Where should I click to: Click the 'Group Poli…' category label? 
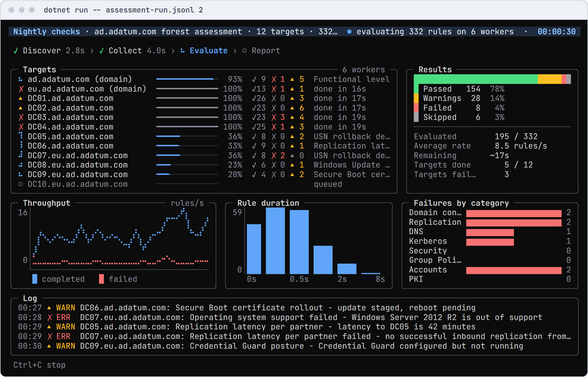435,260
